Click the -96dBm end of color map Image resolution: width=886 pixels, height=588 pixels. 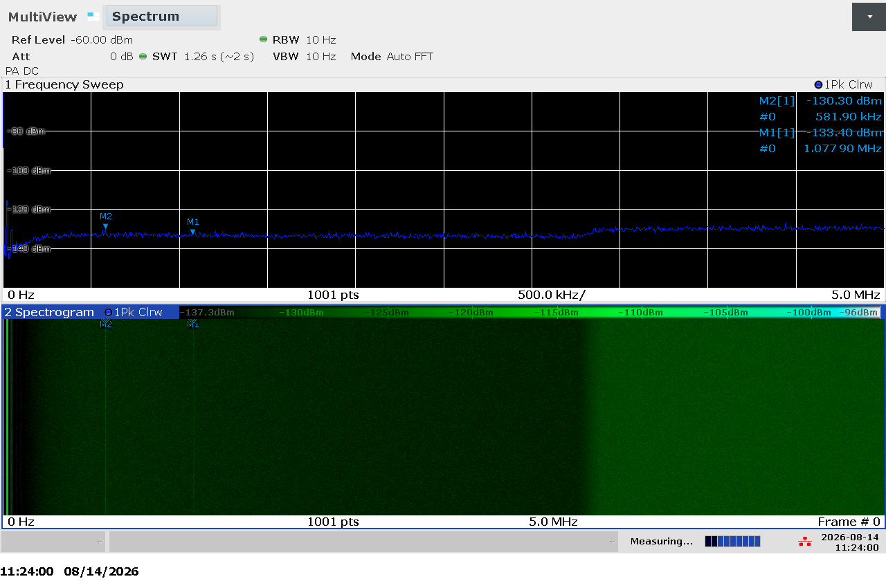pos(858,312)
